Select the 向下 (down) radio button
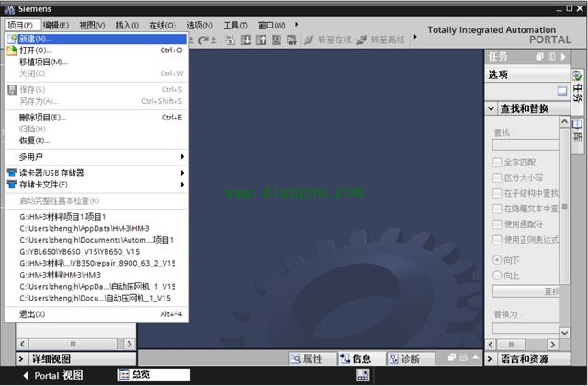588x386 pixels. point(497,260)
